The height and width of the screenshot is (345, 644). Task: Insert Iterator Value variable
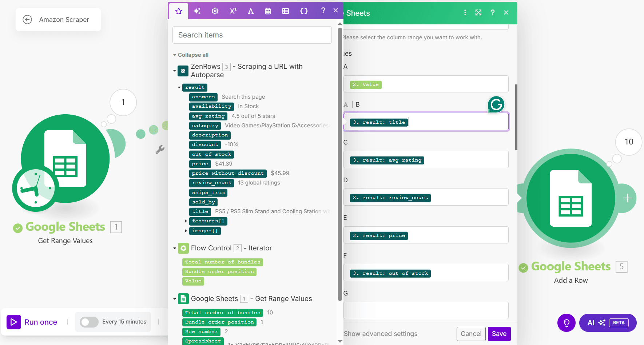click(x=193, y=281)
